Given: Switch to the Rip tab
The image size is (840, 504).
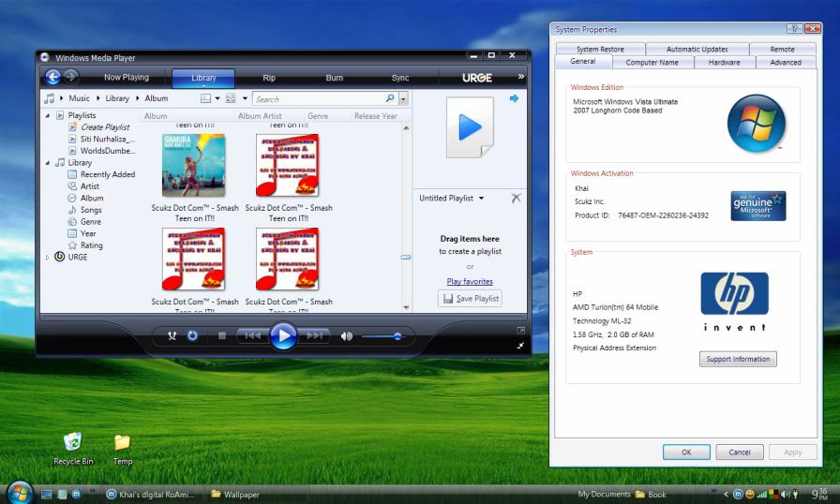Looking at the screenshot, I should click(269, 78).
